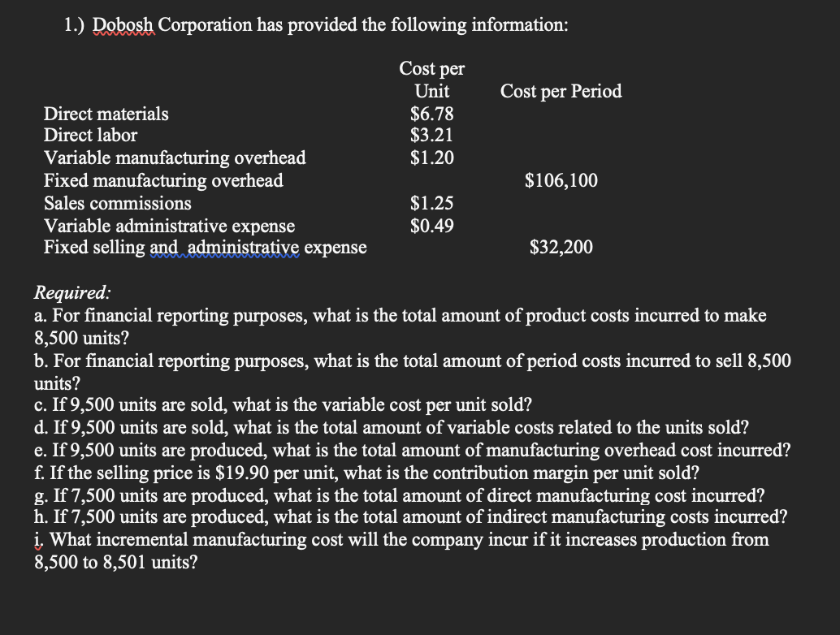Click the grammar-flagged phrase and administrative
840x635 pixels.
[x=224, y=248]
